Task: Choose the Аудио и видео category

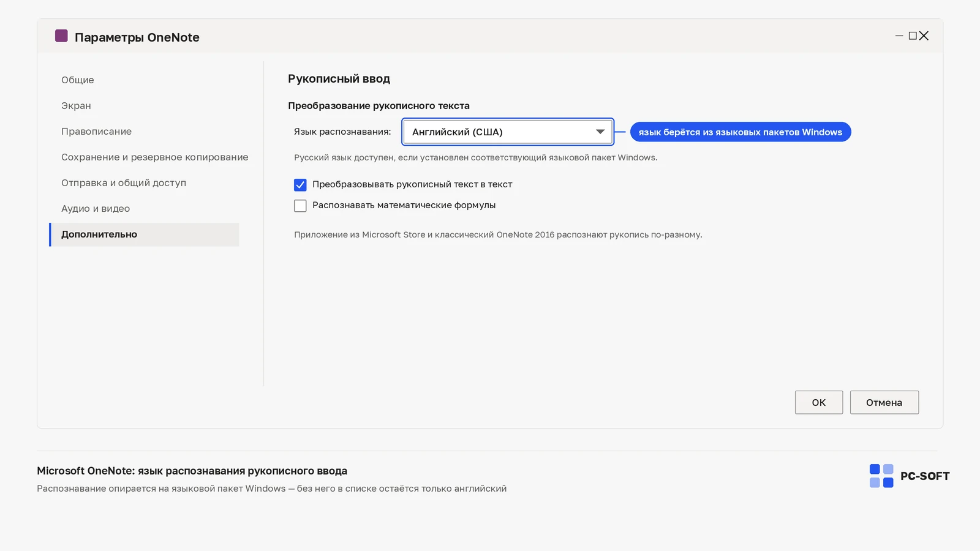Action: pyautogui.click(x=96, y=209)
